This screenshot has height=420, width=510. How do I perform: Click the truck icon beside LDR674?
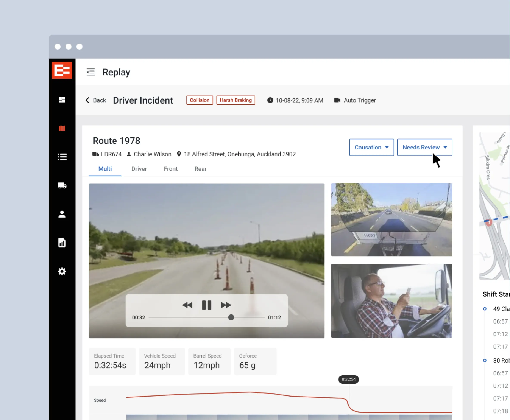96,154
